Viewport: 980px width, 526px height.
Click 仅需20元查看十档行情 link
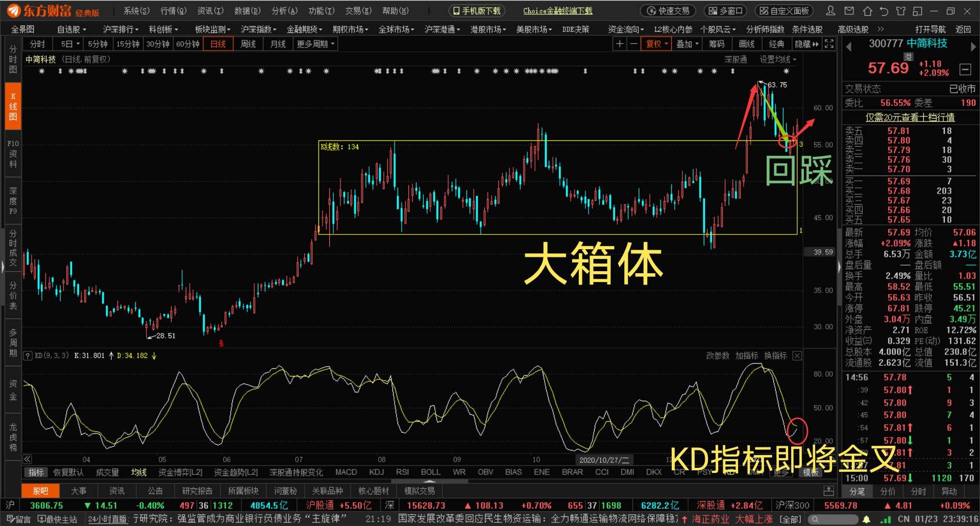[910, 117]
